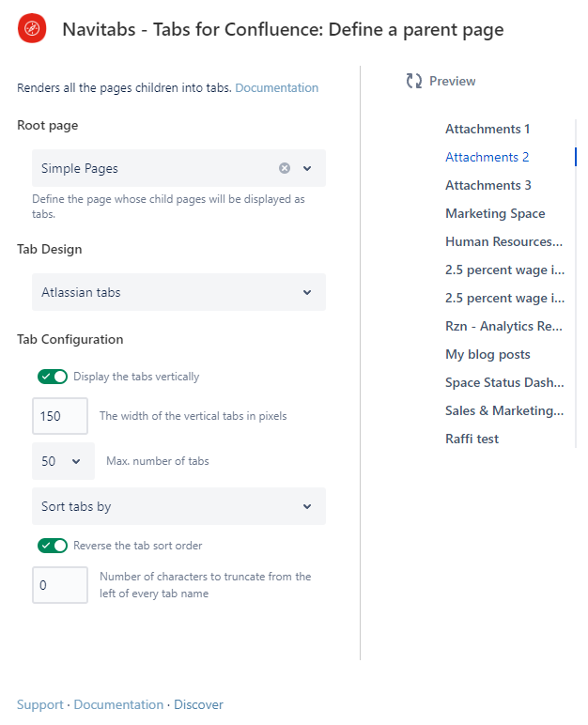This screenshot has width=588, height=725.
Task: Disable Reverse the tab sort order
Action: (x=53, y=546)
